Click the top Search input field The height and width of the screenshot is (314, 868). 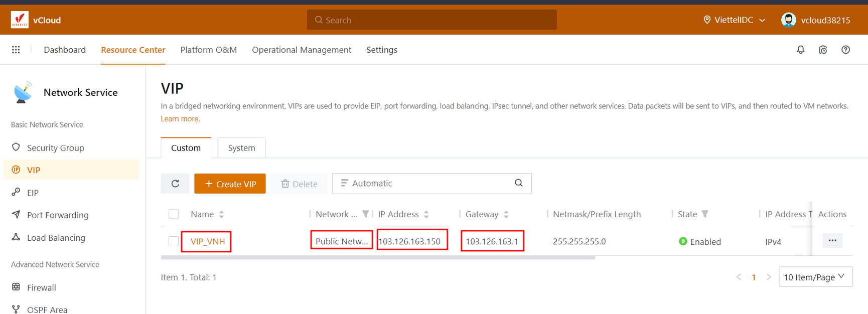point(431,20)
